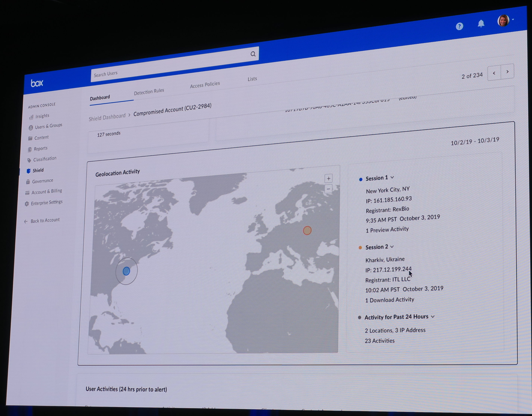Collapse Activity for Past 24 Hours chevron

(x=433, y=317)
